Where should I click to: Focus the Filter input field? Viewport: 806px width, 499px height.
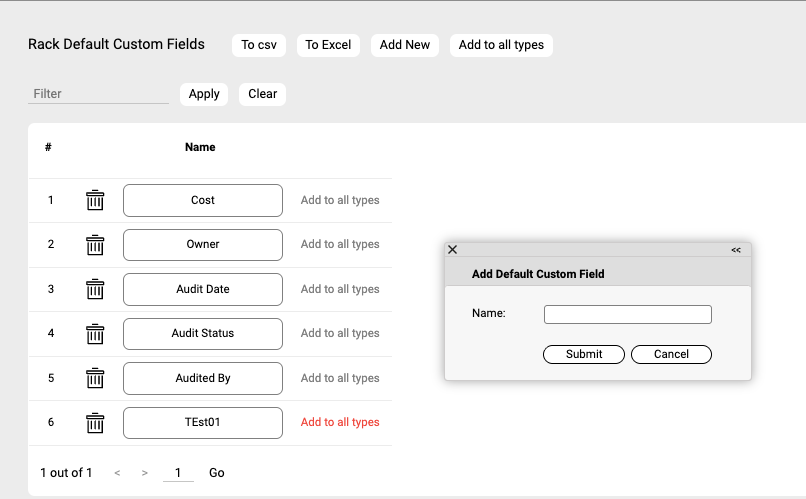tap(98, 94)
